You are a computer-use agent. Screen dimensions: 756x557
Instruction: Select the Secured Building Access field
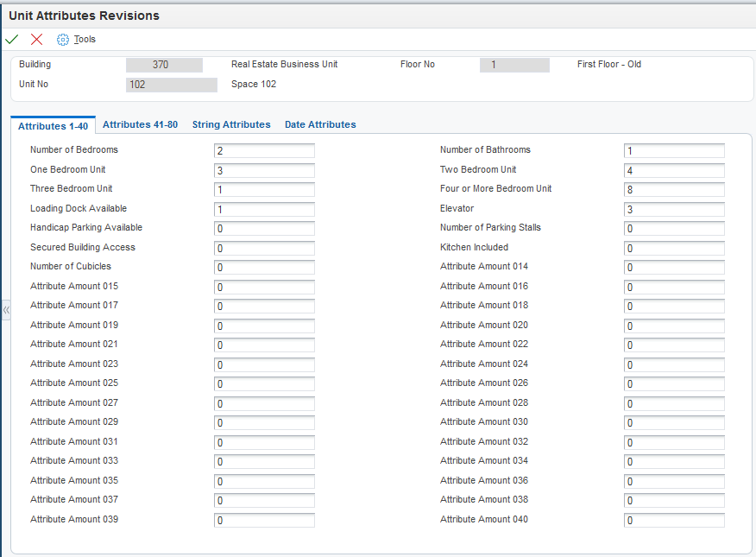(264, 249)
